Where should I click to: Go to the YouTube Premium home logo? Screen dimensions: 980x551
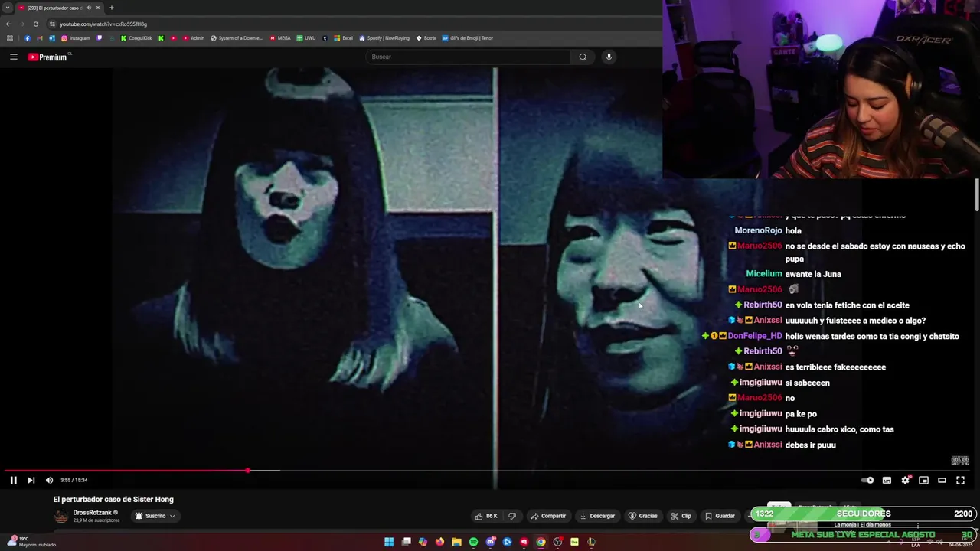point(49,57)
